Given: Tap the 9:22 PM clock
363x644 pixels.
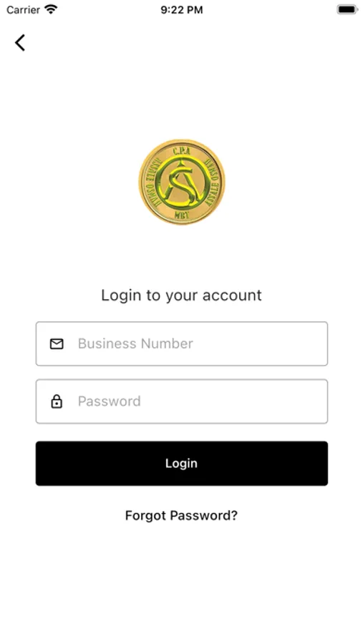Looking at the screenshot, I should coord(182,10).
